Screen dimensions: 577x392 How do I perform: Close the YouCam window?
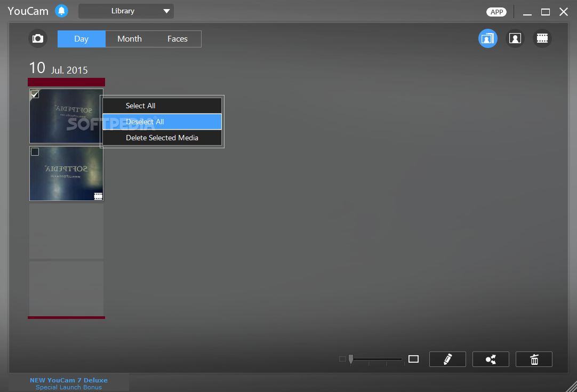point(563,12)
